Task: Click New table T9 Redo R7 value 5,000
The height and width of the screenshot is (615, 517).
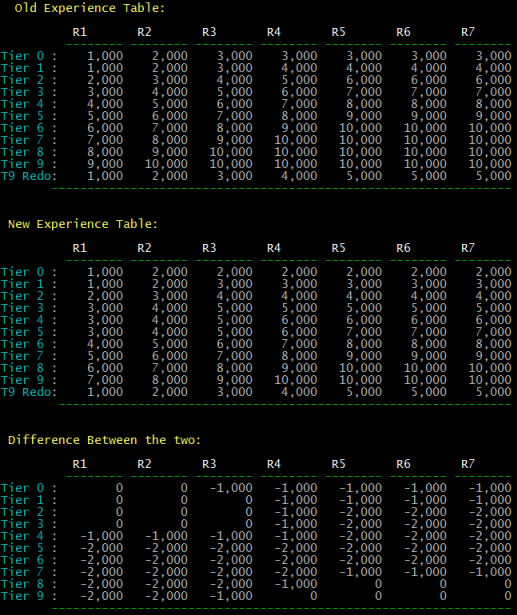Action: coord(493,392)
